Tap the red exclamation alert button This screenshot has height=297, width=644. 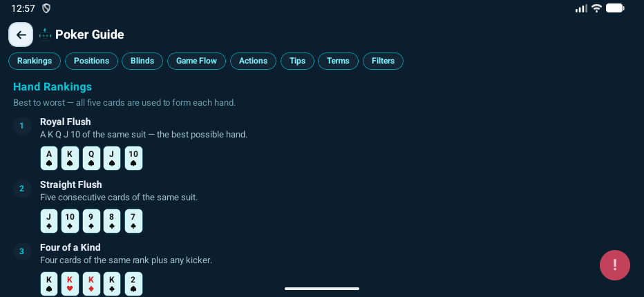pyautogui.click(x=614, y=265)
